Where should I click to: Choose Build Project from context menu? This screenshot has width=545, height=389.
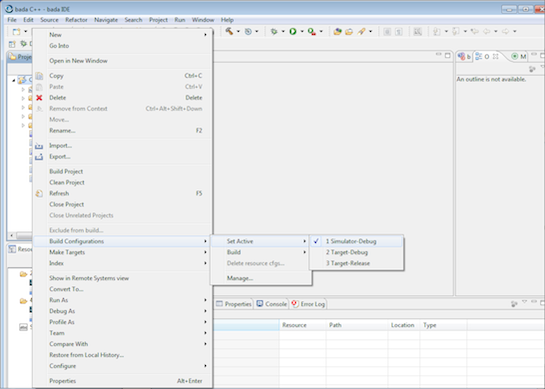[66, 171]
